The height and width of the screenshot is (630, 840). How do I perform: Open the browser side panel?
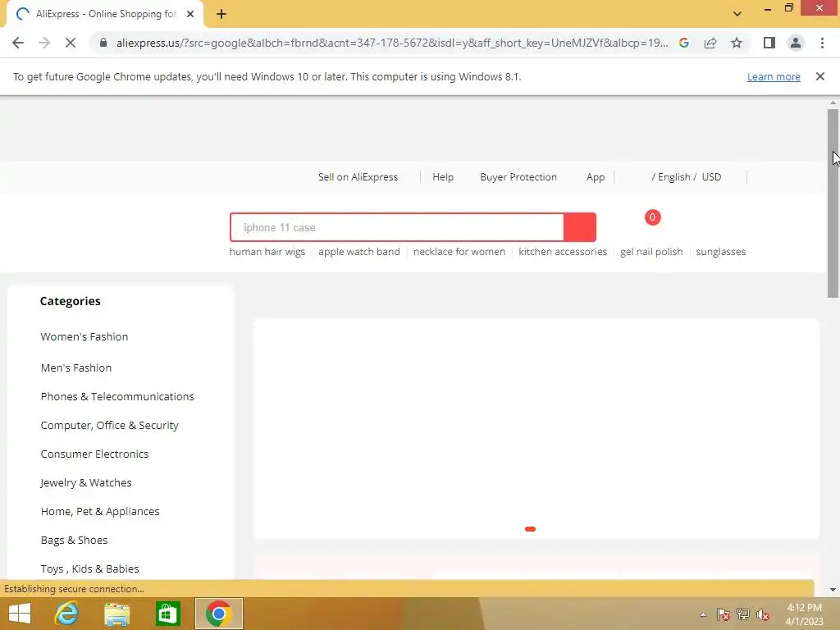[769, 43]
